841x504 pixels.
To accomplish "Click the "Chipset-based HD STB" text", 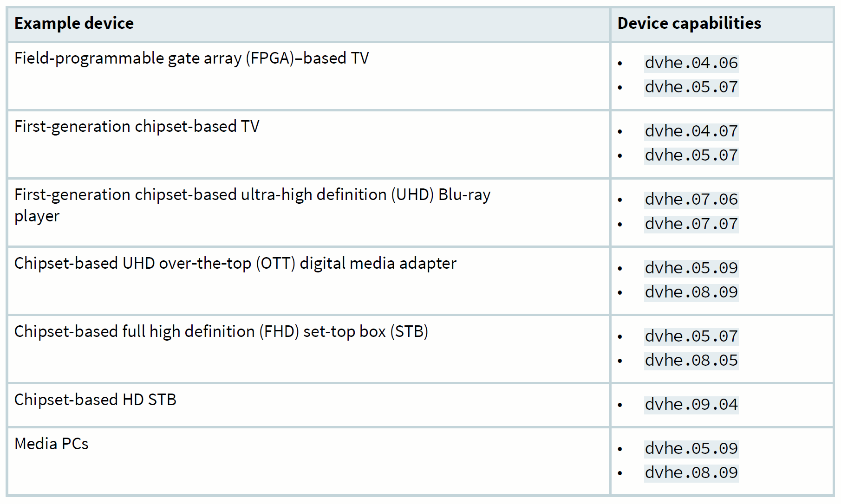I will [x=95, y=400].
